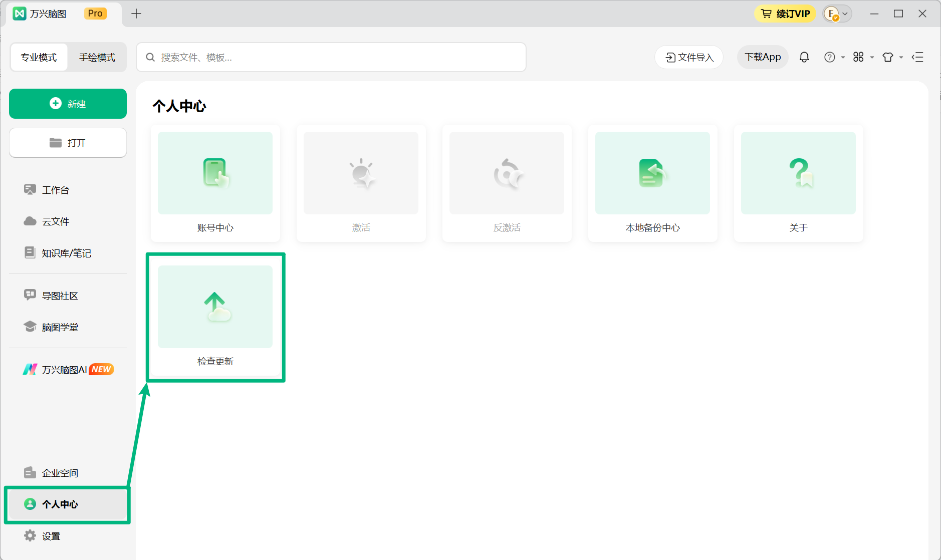941x560 pixels.
Task: Click the skin theme shirt icon
Action: coord(888,57)
